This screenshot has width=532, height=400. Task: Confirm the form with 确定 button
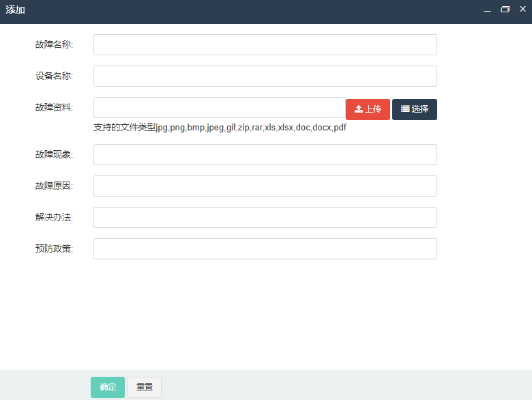(108, 387)
